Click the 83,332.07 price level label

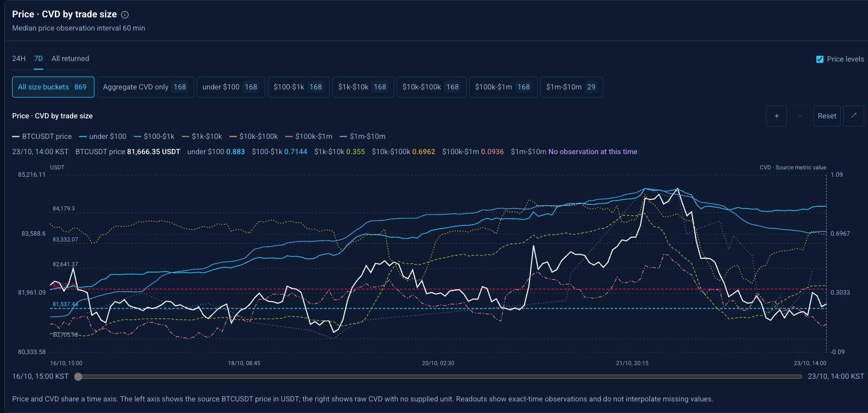click(65, 239)
